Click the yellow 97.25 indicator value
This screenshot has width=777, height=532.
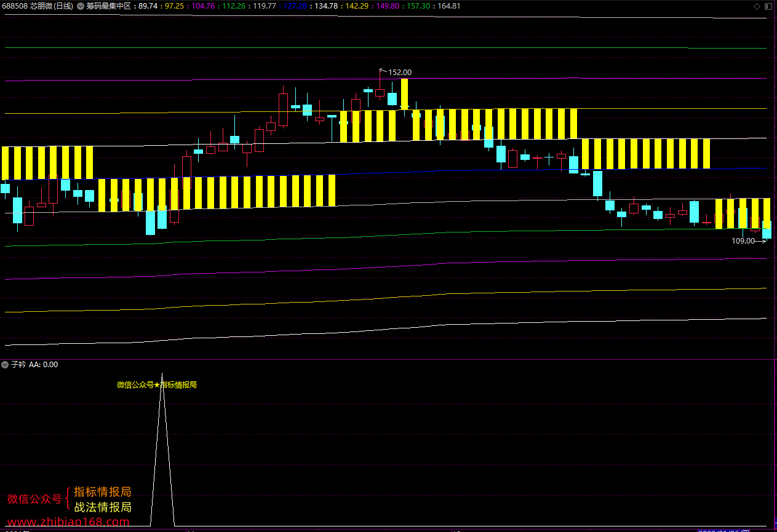pyautogui.click(x=175, y=6)
